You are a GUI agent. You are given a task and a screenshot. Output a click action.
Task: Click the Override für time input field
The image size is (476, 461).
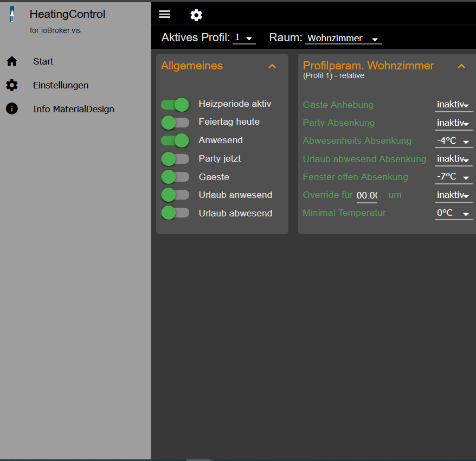coord(366,195)
